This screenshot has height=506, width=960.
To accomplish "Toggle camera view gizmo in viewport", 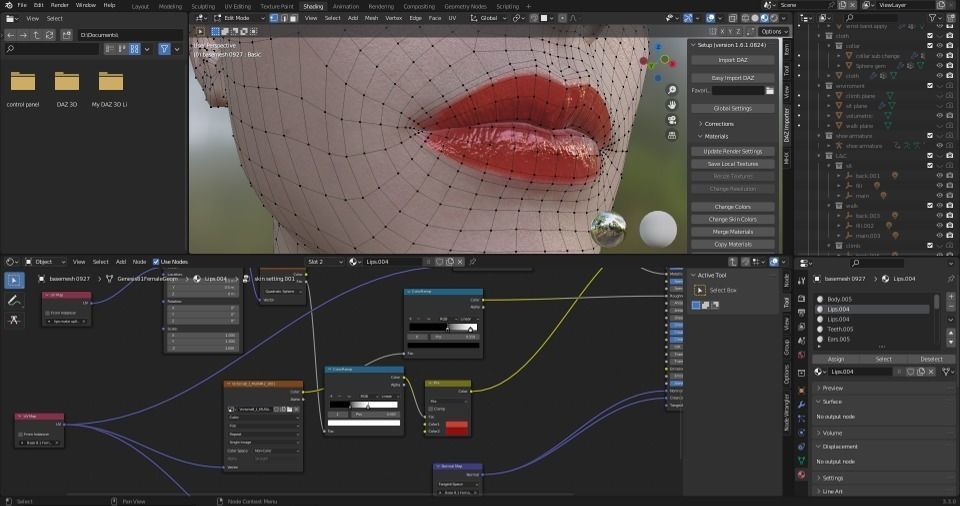I will click(673, 119).
